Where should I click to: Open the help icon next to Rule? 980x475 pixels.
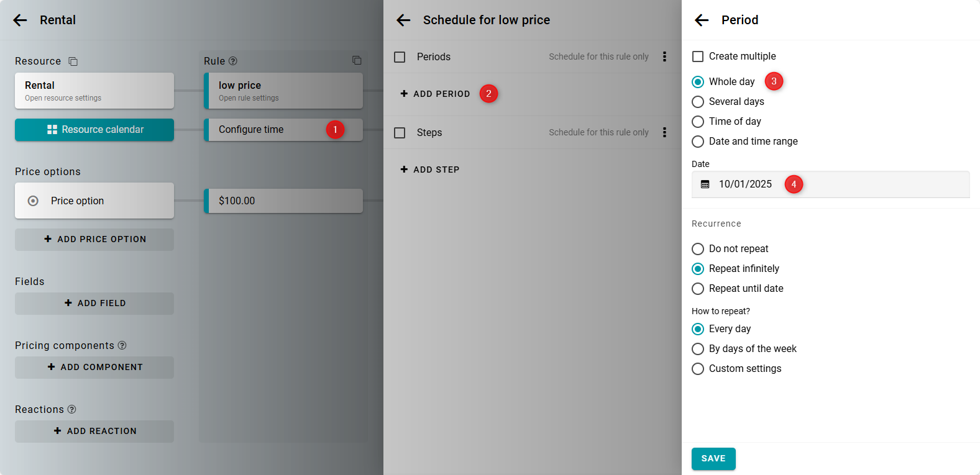tap(233, 61)
